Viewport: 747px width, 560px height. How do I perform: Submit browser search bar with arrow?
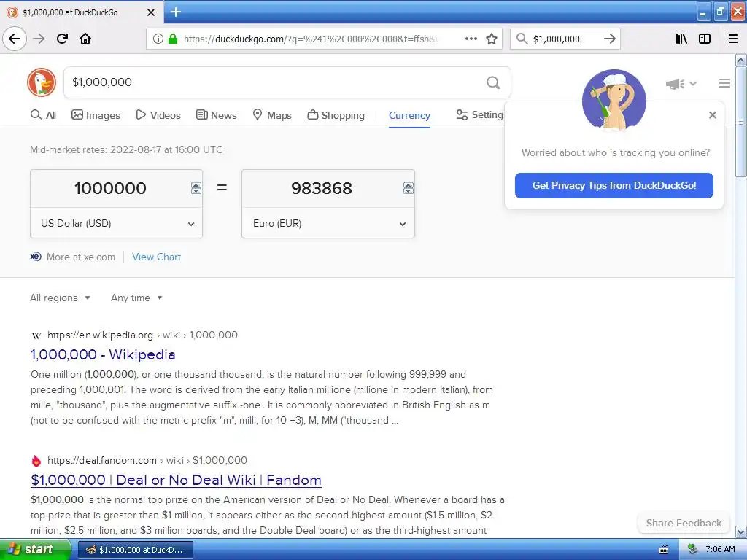pyautogui.click(x=610, y=39)
